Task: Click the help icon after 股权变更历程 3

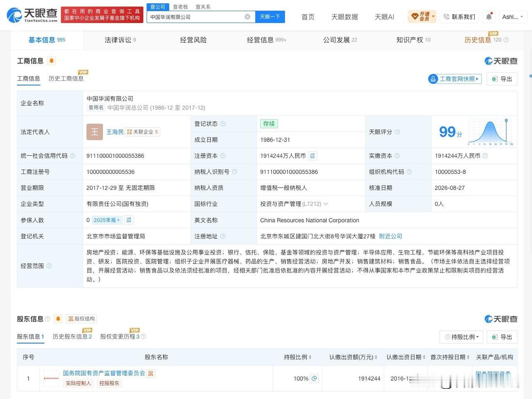Action: point(143,337)
